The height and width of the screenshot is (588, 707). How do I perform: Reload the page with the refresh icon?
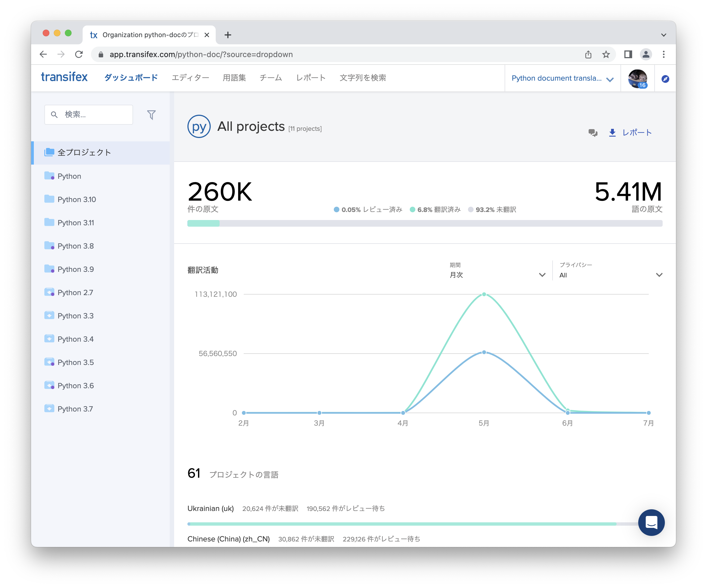tap(79, 55)
